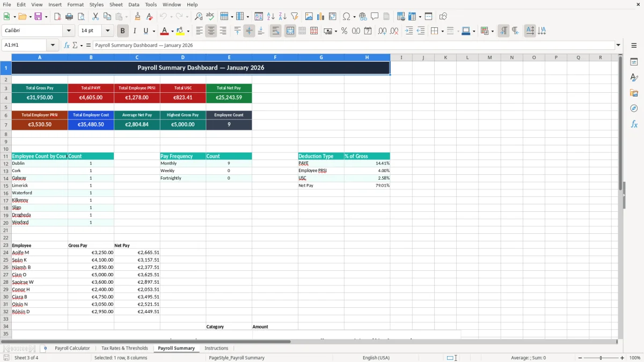Screen dimensions: 644x362
Task: Toggle Left-to-Right text direction
Action: point(503,31)
